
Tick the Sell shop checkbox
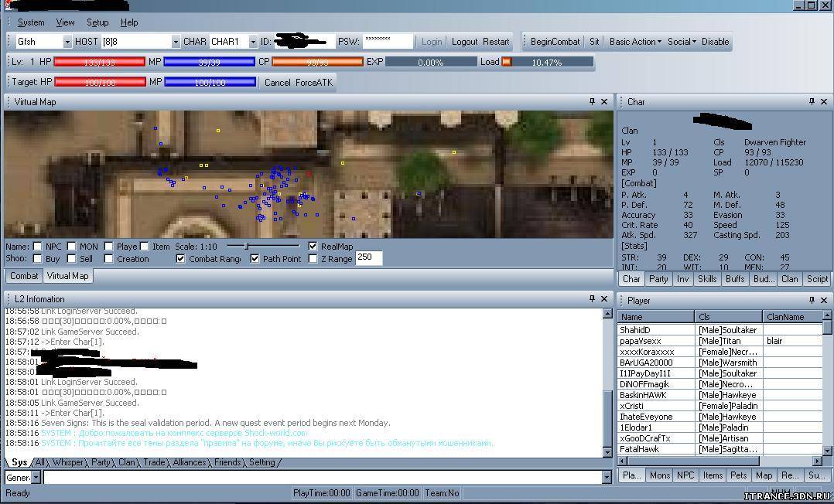[x=71, y=259]
